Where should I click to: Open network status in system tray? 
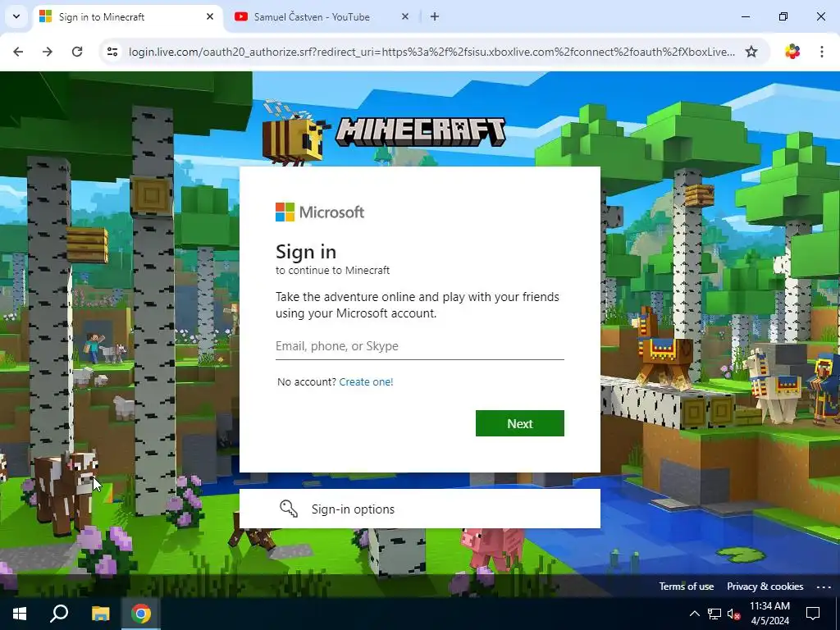714,614
